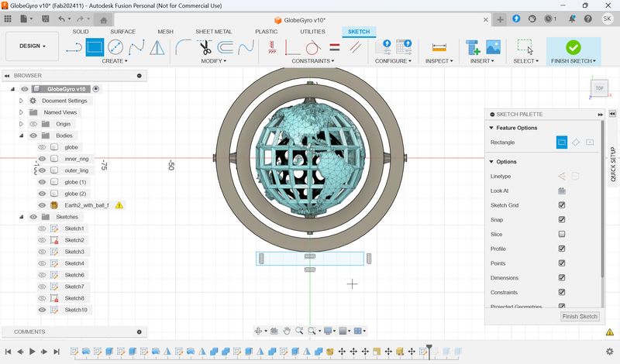Open the QUICK SETUP side panel

tap(613, 164)
